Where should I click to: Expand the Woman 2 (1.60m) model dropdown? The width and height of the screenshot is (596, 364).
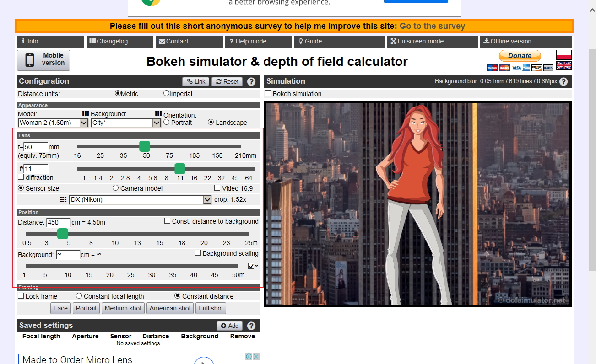pyautogui.click(x=83, y=123)
